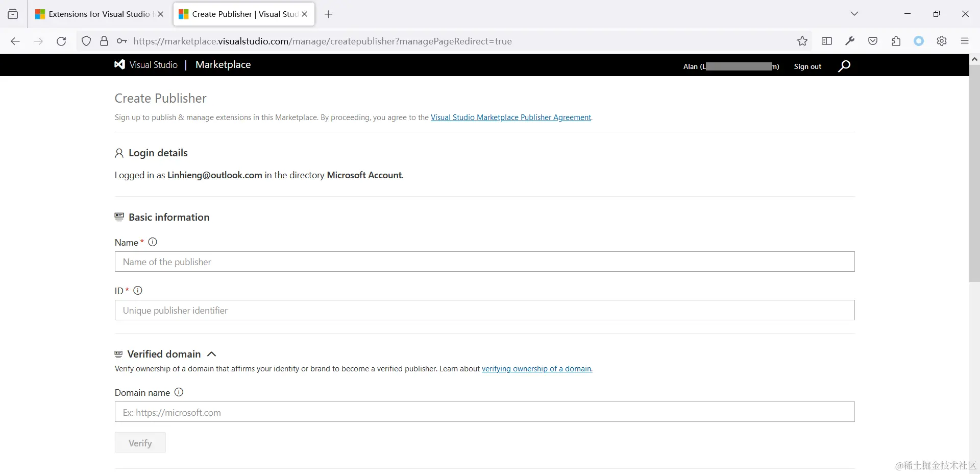The height and width of the screenshot is (474, 980).
Task: Click the Sign out link
Action: [x=807, y=66]
